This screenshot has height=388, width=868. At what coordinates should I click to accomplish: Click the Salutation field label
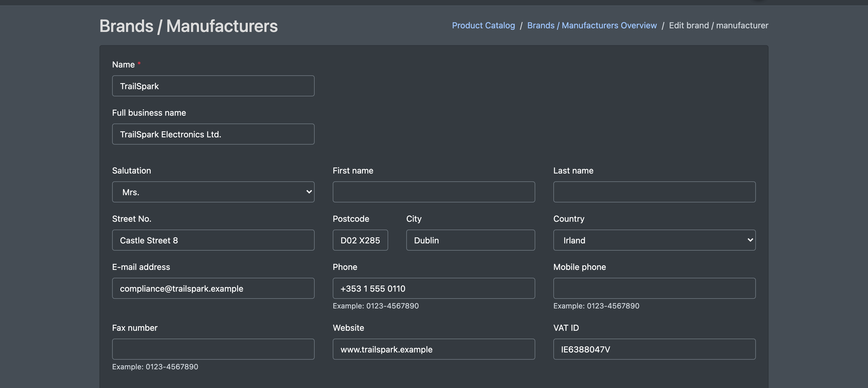pos(131,171)
